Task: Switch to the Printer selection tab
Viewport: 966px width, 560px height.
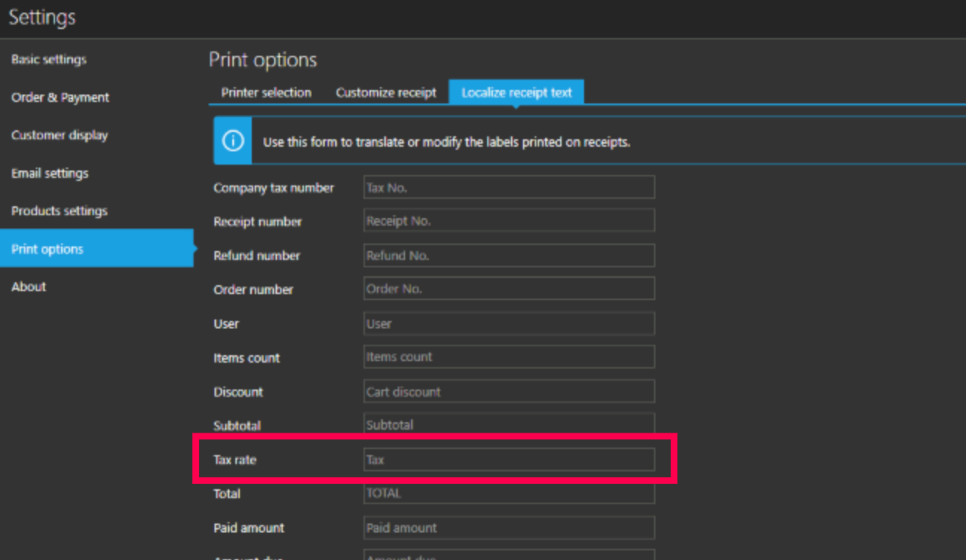Action: 266,93
